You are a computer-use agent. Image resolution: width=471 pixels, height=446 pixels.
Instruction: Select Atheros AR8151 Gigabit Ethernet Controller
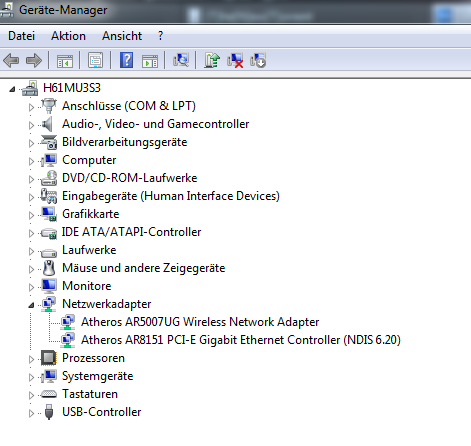[x=241, y=340]
